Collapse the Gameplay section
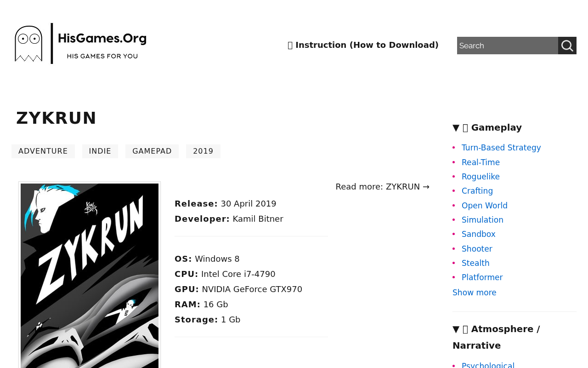This screenshot has width=588, height=368. [487, 127]
